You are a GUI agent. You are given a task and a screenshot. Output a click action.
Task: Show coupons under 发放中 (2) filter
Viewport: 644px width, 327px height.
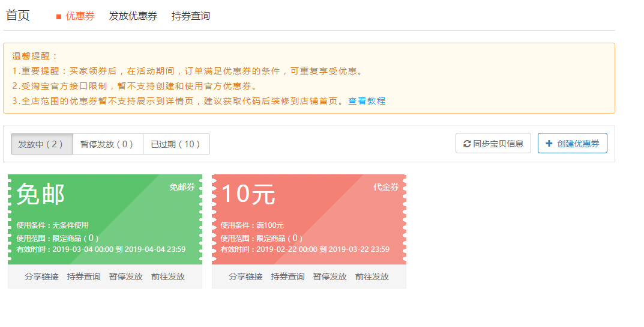coord(41,144)
